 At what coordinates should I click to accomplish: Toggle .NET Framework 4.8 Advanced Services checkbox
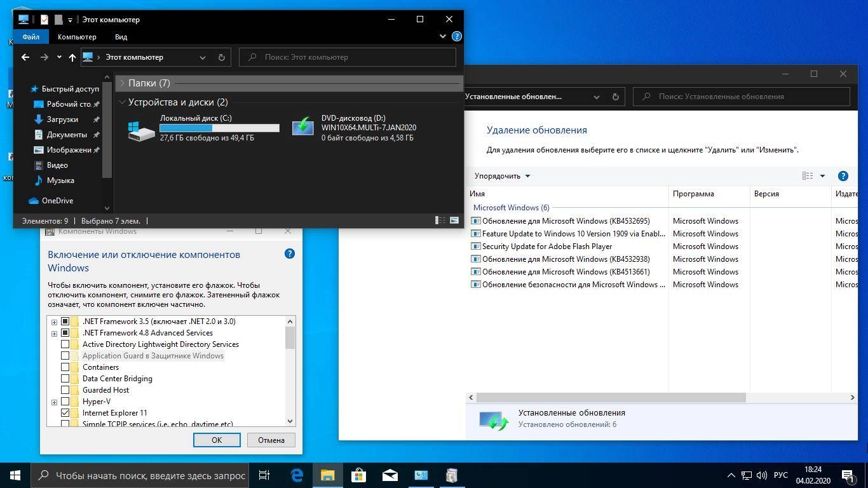[x=65, y=333]
